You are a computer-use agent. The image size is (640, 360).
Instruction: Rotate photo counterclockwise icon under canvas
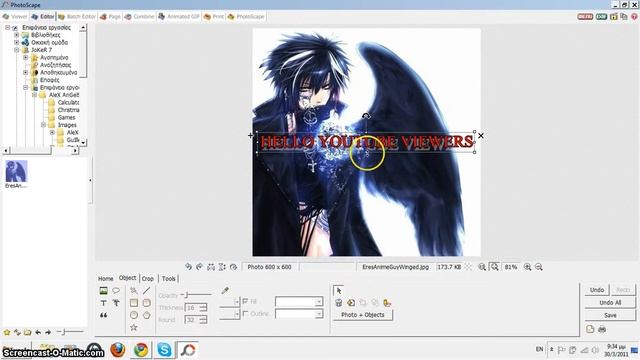(x=188, y=267)
